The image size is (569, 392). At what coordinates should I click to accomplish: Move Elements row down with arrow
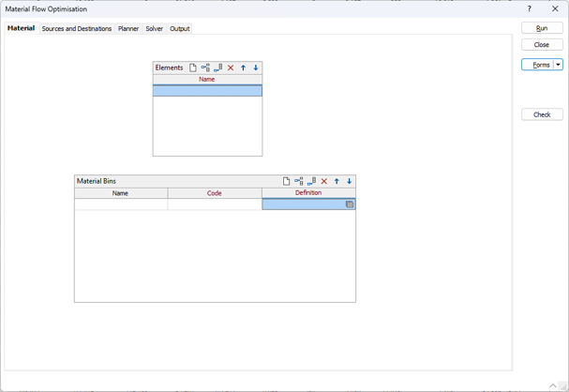tap(256, 68)
